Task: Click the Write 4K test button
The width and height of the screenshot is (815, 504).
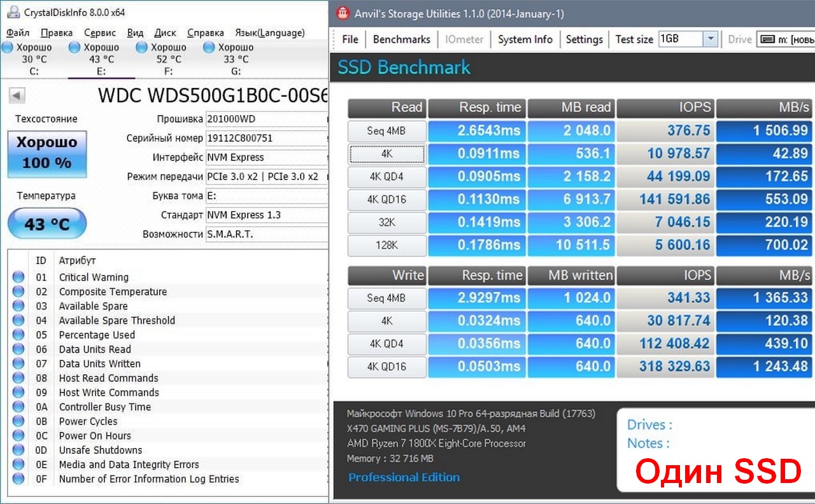Action: tap(387, 321)
